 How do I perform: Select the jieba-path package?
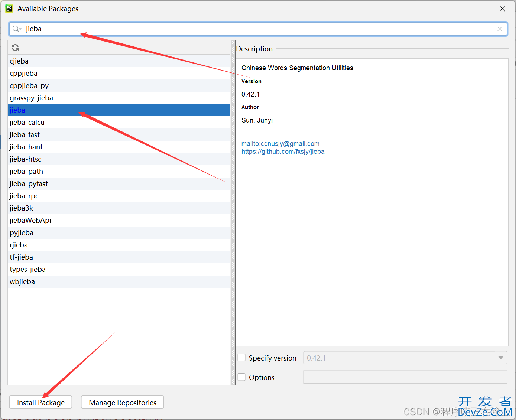119,171
